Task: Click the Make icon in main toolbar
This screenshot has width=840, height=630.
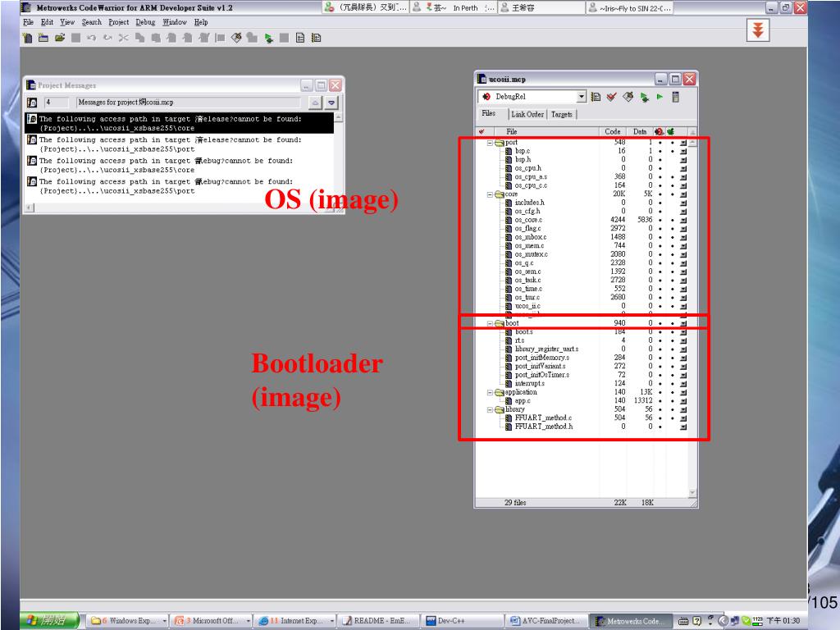Action: coord(236,38)
